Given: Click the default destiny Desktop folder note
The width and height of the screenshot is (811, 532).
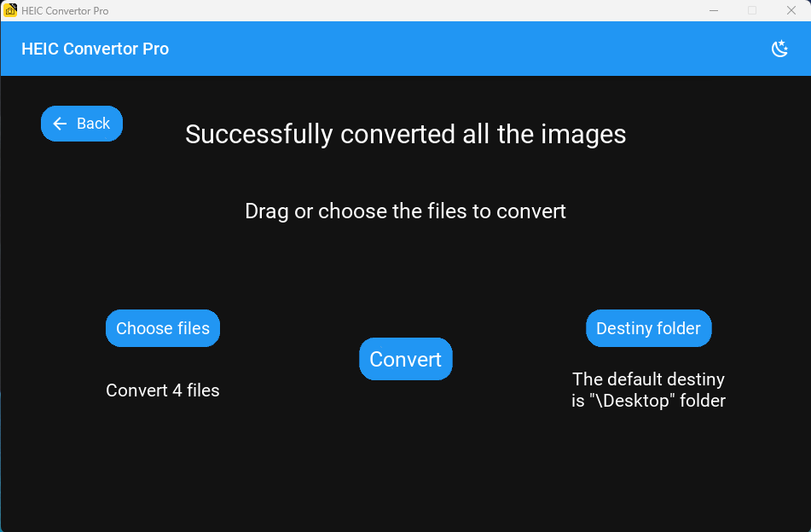Looking at the screenshot, I should [x=649, y=390].
